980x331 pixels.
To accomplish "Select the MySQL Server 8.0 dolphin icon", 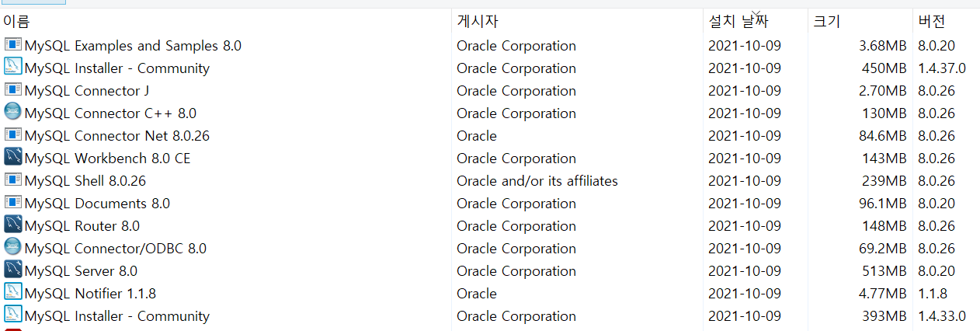I will click(x=13, y=270).
